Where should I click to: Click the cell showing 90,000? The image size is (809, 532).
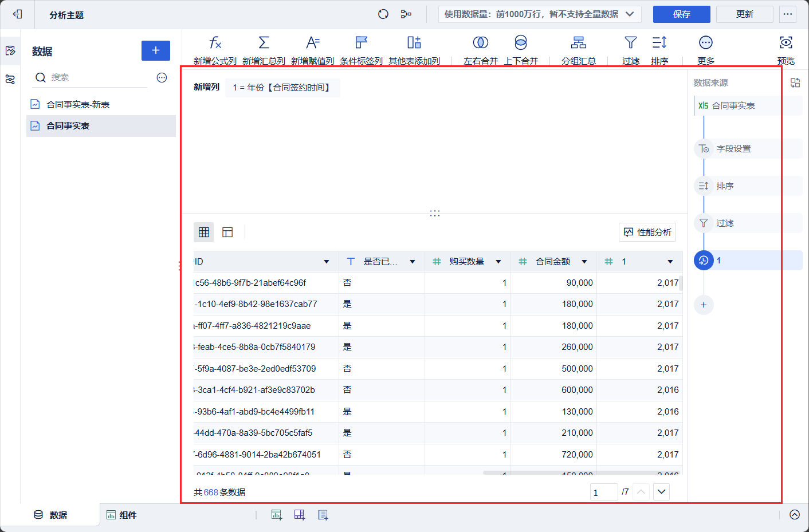click(553, 283)
